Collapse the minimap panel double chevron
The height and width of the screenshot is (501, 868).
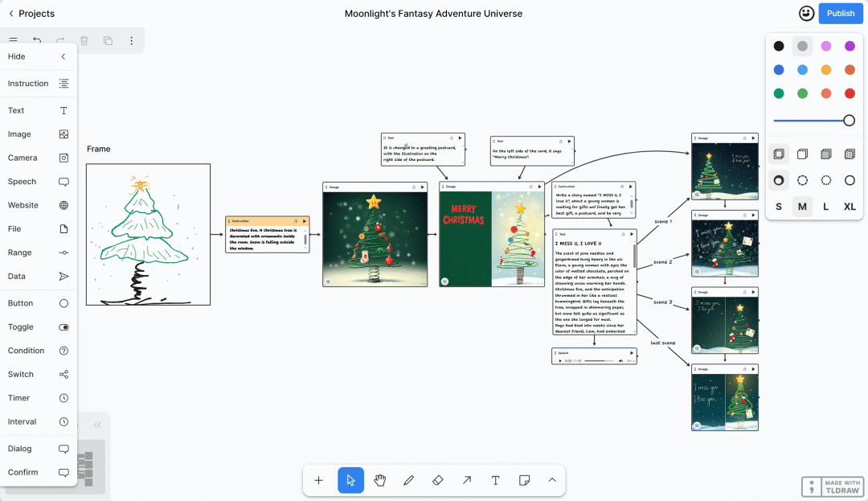pyautogui.click(x=97, y=425)
